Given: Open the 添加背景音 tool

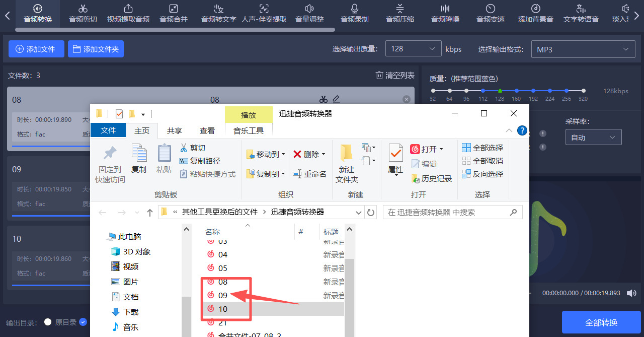Looking at the screenshot, I should [536, 14].
